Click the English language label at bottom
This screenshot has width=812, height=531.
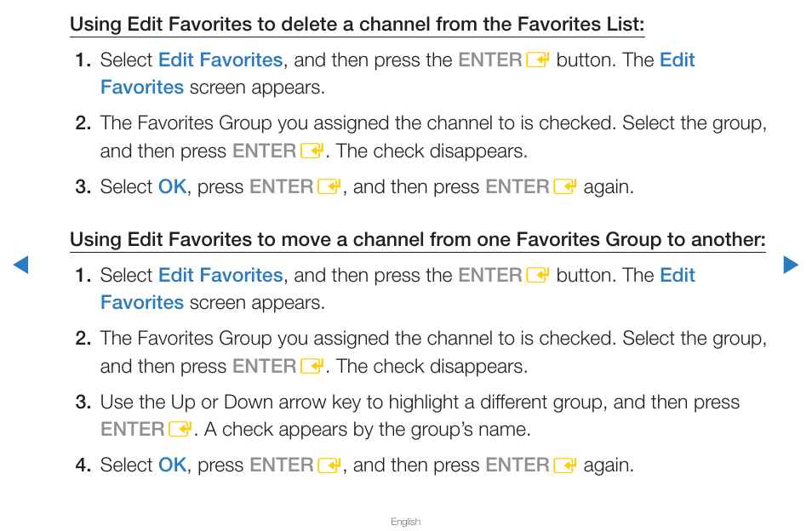405,522
